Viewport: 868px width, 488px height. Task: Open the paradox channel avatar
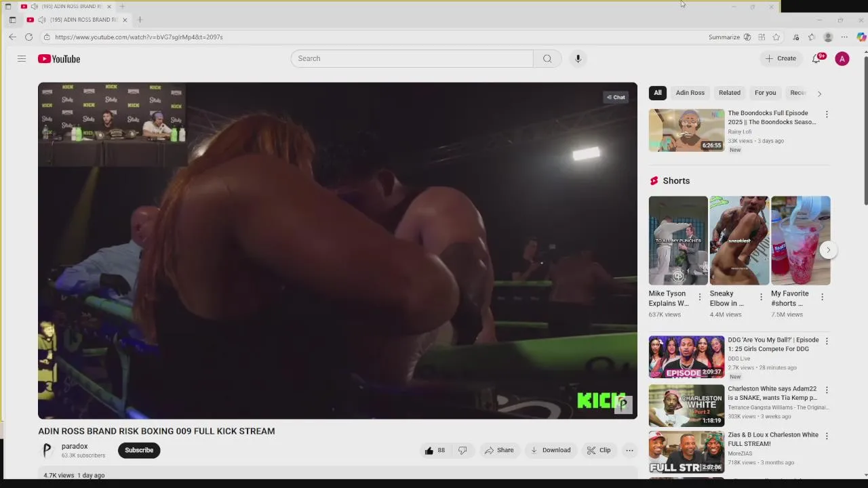point(47,450)
